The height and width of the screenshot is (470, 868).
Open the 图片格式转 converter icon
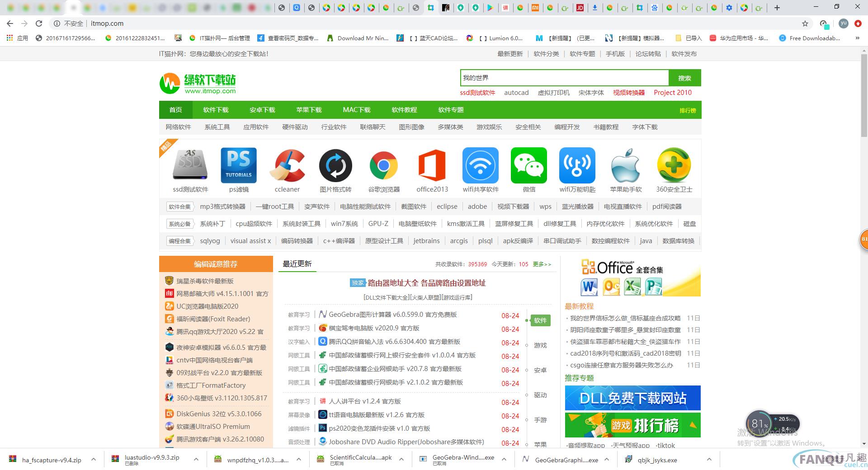point(335,165)
